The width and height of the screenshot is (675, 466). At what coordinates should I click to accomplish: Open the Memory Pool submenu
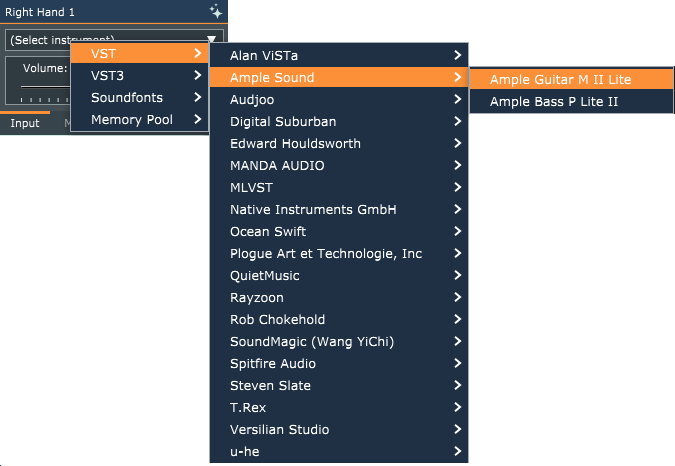[140, 119]
